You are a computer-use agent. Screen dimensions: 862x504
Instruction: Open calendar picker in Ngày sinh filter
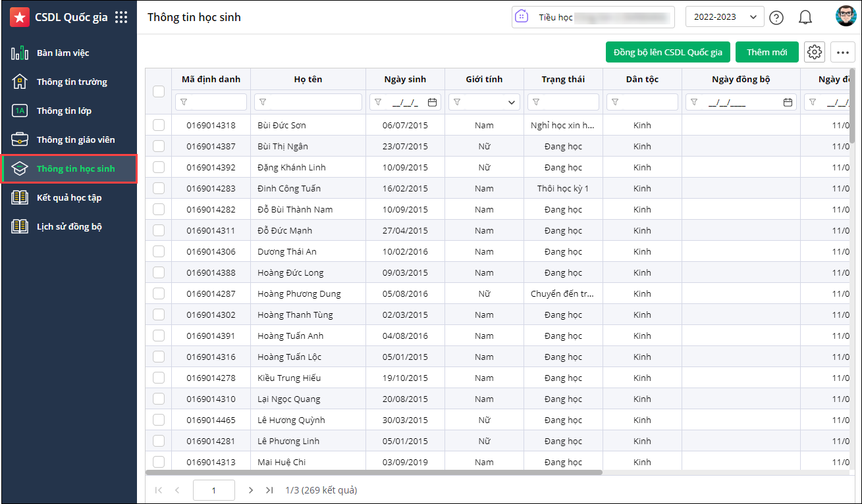pyautogui.click(x=432, y=102)
